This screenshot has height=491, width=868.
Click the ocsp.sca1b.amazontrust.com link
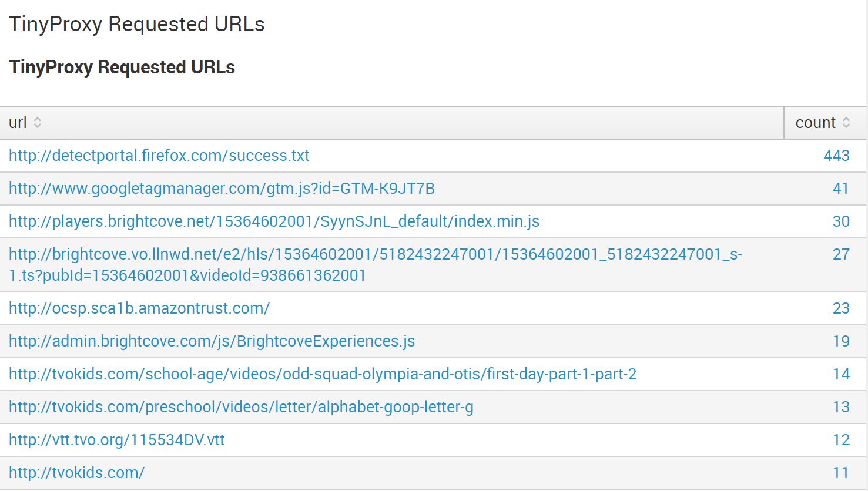(139, 308)
